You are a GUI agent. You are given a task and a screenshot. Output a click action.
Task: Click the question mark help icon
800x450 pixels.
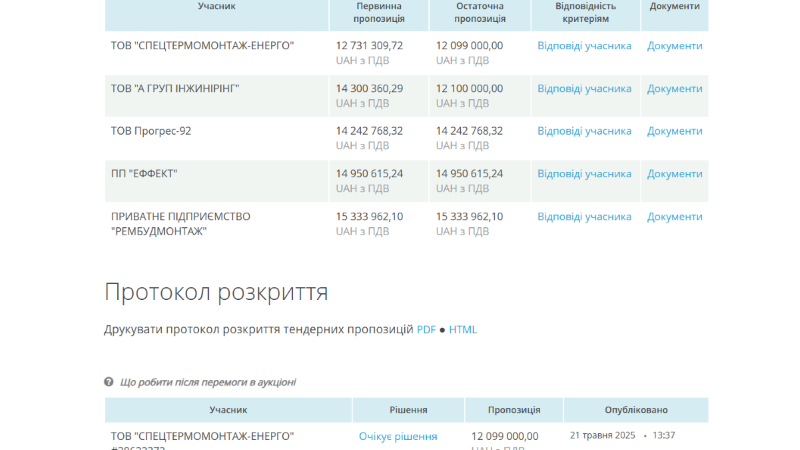pos(109,382)
